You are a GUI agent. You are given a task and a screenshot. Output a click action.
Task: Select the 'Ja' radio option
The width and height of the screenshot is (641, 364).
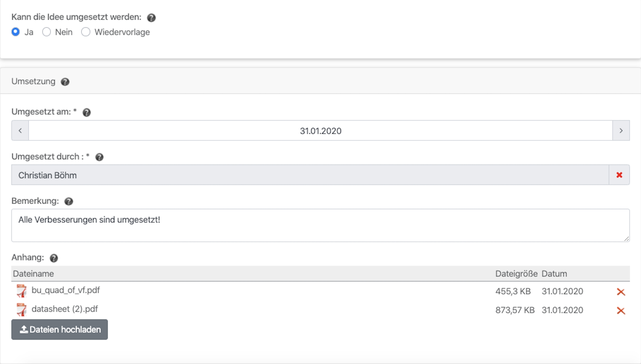coord(16,32)
